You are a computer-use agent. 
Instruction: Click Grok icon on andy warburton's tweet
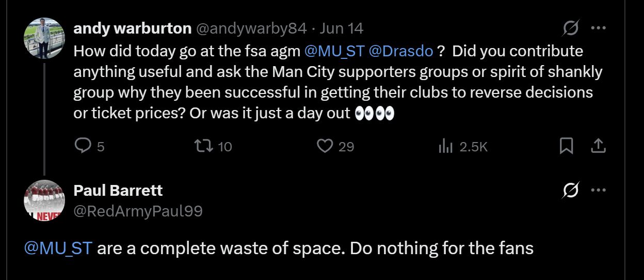pos(570,28)
